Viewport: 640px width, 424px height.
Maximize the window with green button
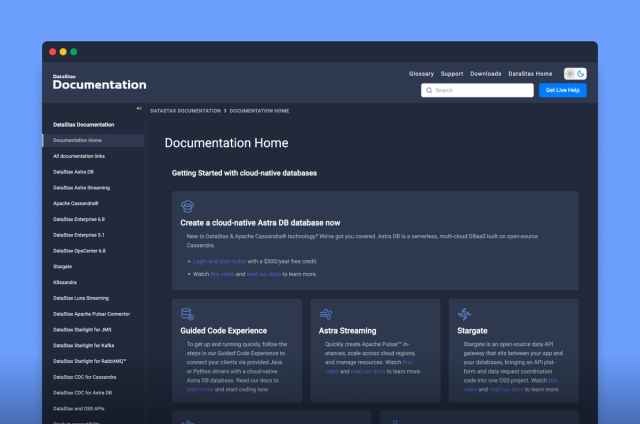point(74,52)
